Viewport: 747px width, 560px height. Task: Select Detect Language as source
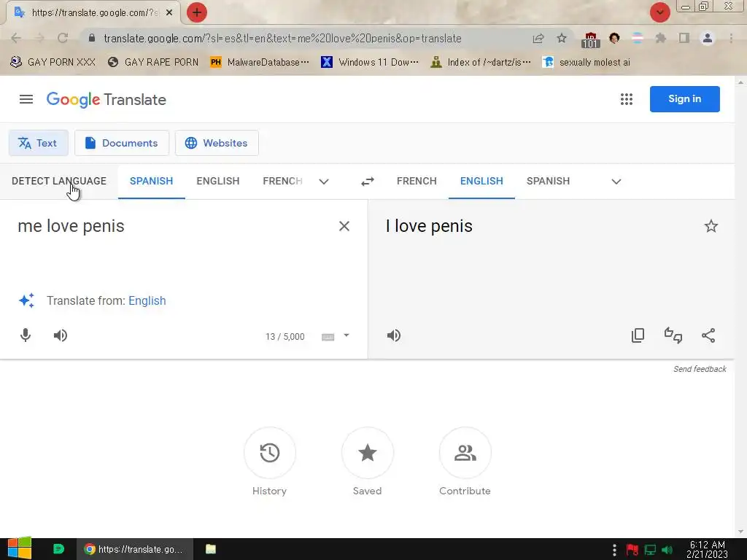[x=59, y=181]
